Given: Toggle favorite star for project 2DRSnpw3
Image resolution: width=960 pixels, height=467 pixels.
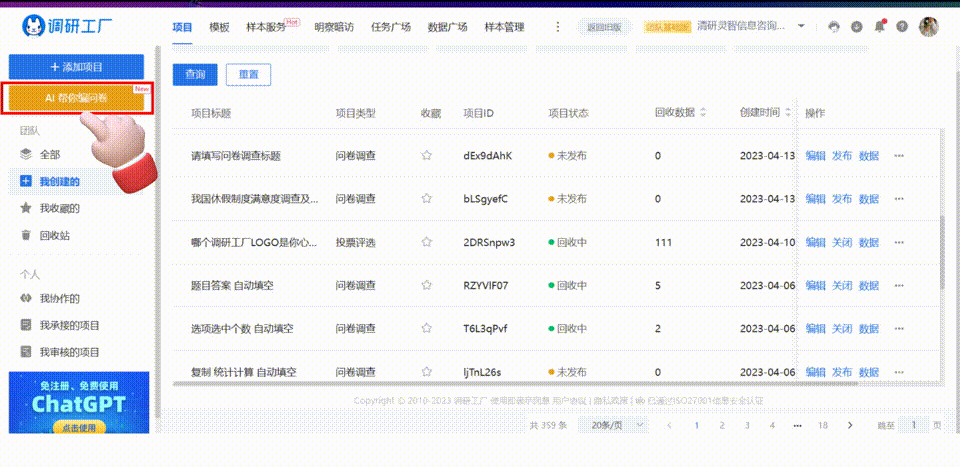Looking at the screenshot, I should (427, 242).
